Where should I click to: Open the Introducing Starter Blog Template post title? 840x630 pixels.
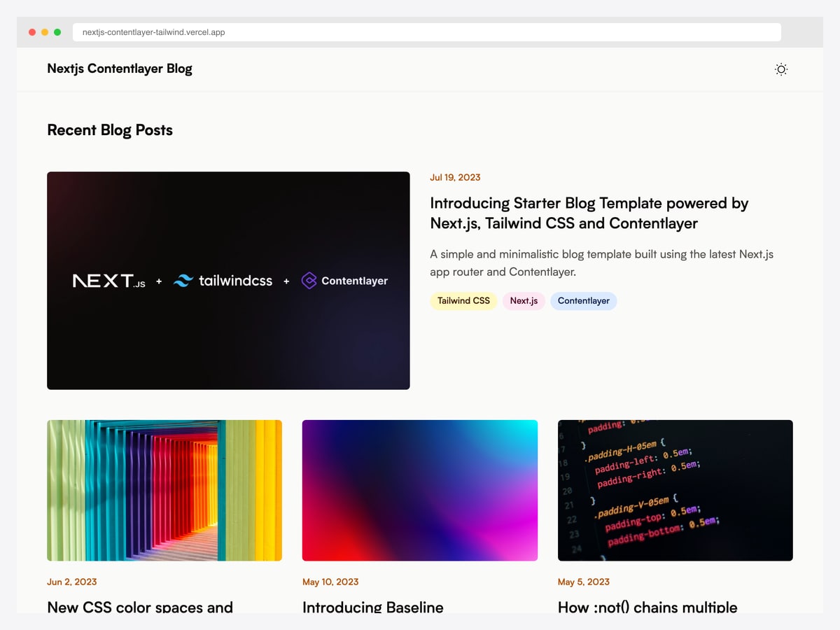click(589, 213)
